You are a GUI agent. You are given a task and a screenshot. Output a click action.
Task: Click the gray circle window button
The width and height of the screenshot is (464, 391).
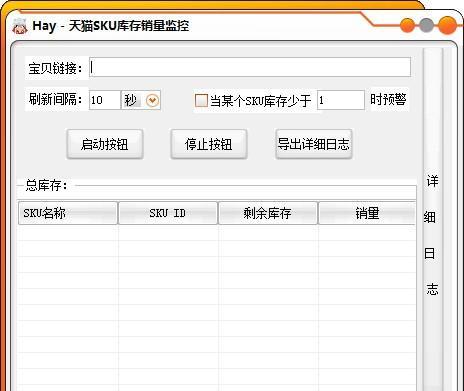pos(427,25)
